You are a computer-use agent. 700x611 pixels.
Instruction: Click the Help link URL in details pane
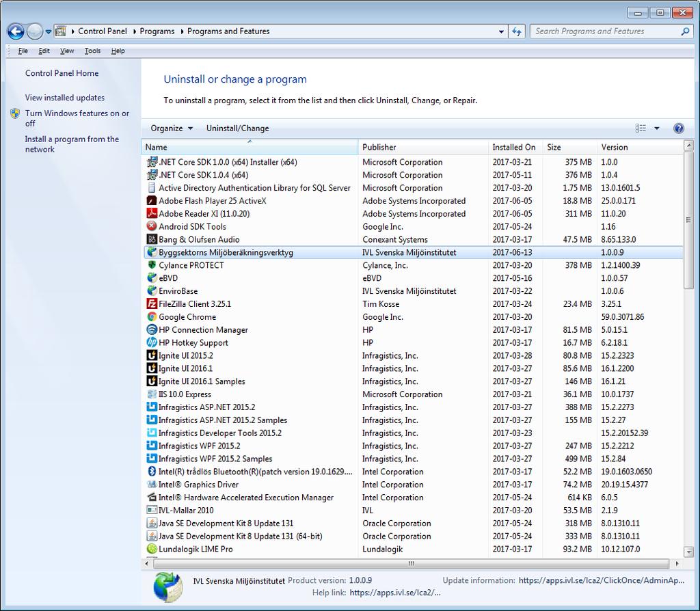coord(395,593)
